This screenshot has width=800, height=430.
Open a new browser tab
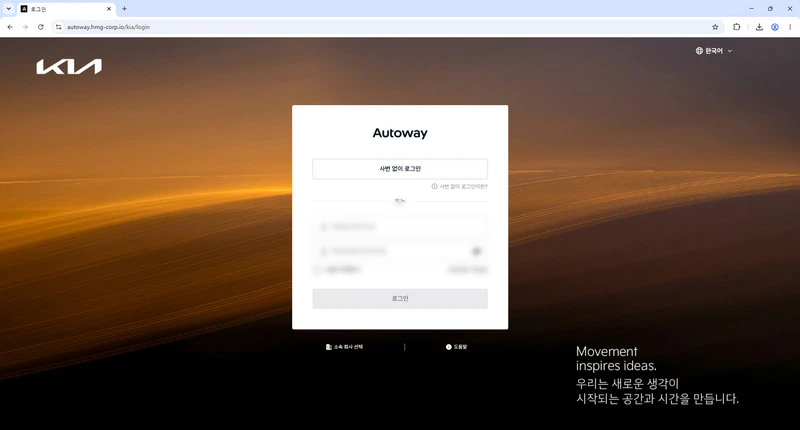tap(124, 9)
